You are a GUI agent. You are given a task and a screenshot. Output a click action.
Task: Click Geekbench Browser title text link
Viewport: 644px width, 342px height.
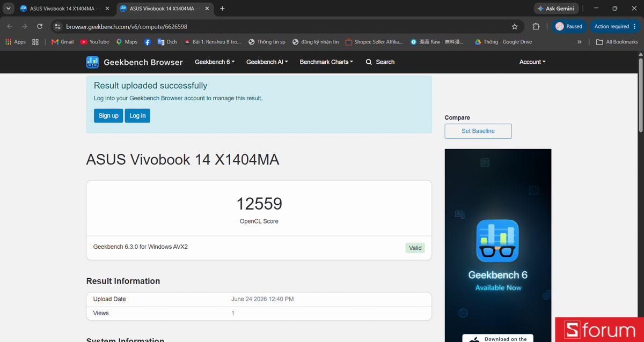143,62
